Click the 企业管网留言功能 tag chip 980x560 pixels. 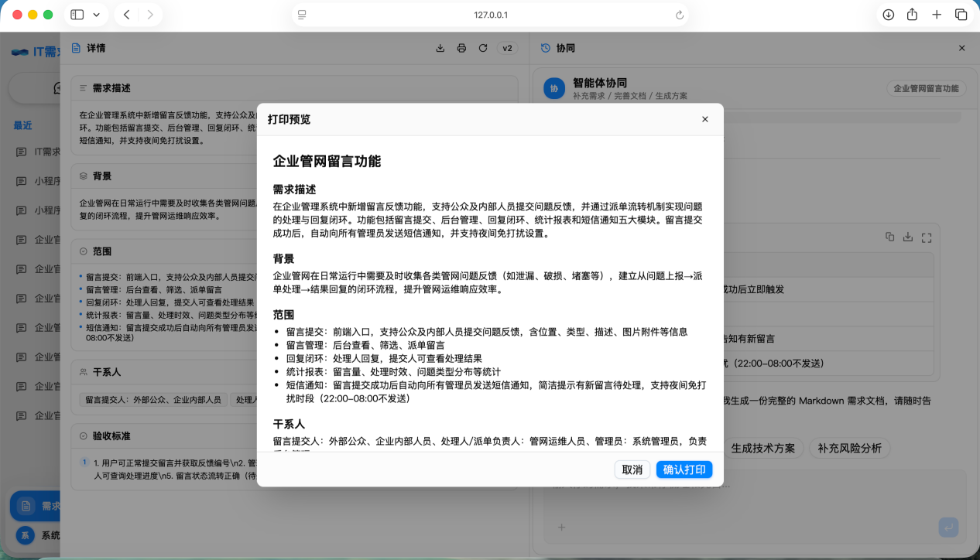[x=927, y=89]
